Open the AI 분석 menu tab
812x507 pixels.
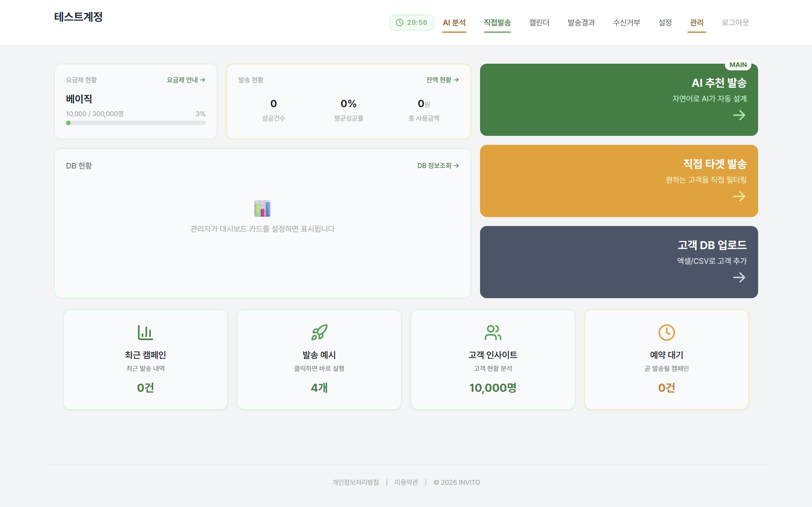click(454, 23)
